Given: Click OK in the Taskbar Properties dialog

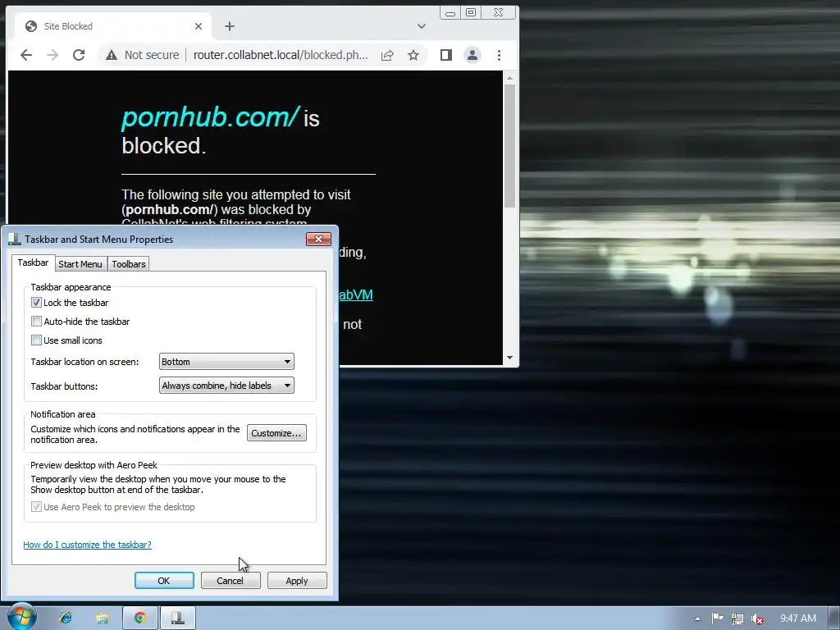Looking at the screenshot, I should [164, 581].
